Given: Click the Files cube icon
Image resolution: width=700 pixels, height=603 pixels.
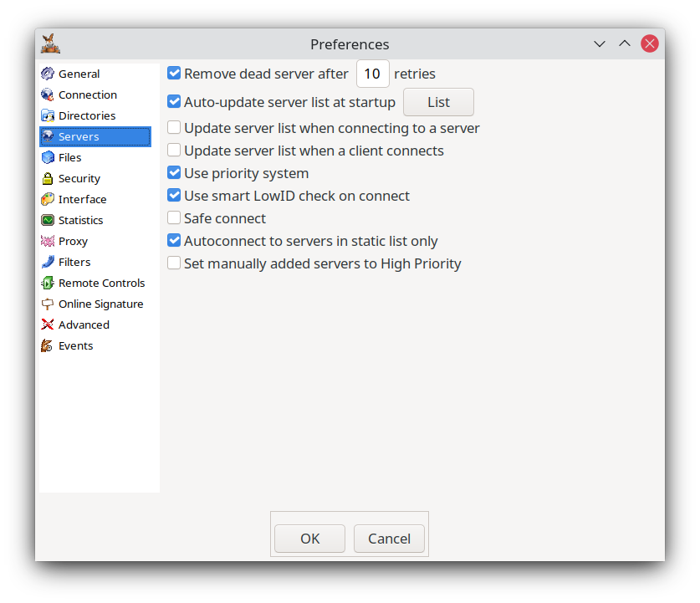Looking at the screenshot, I should click(x=48, y=157).
